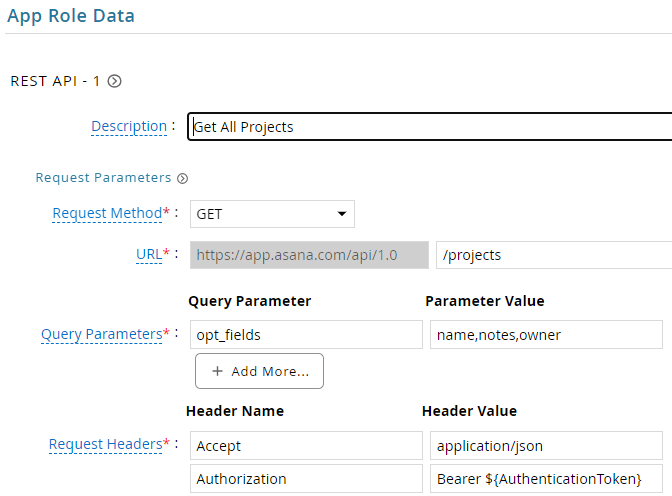This screenshot has width=672, height=496.
Task: Open the Request Method GET dropdown
Action: 272,214
